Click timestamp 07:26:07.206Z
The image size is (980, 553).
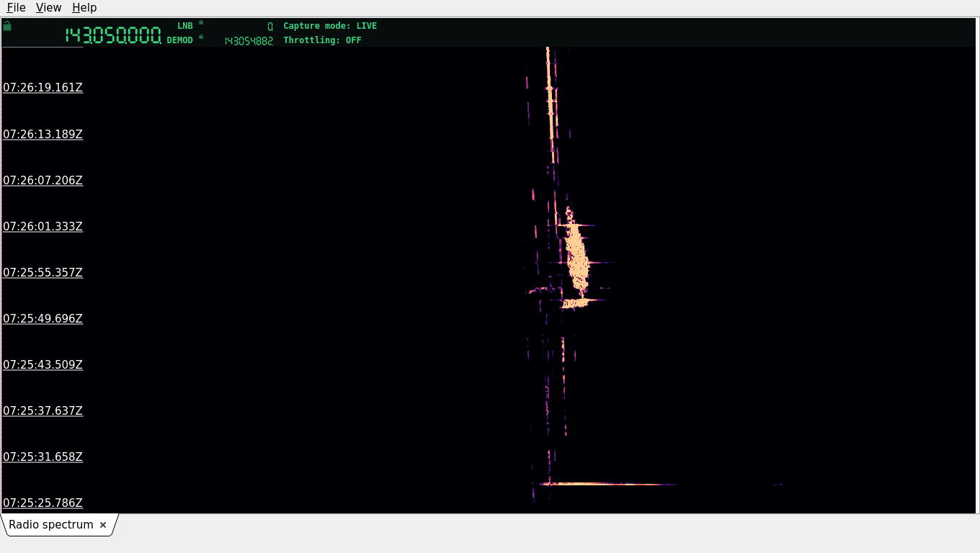click(43, 180)
